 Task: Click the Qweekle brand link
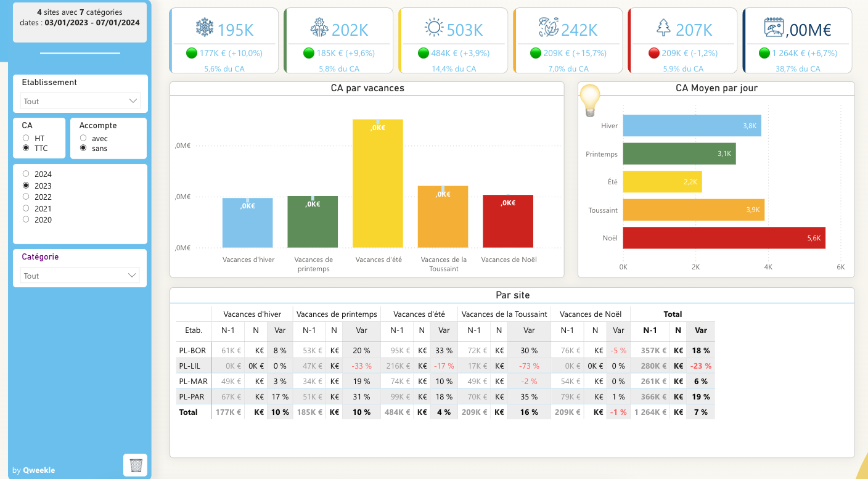pos(39,470)
